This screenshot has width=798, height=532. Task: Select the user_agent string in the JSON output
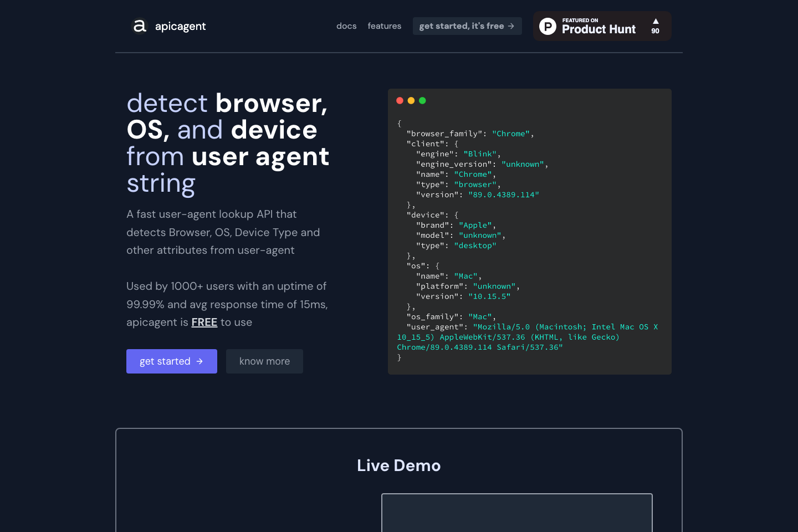pos(526,336)
